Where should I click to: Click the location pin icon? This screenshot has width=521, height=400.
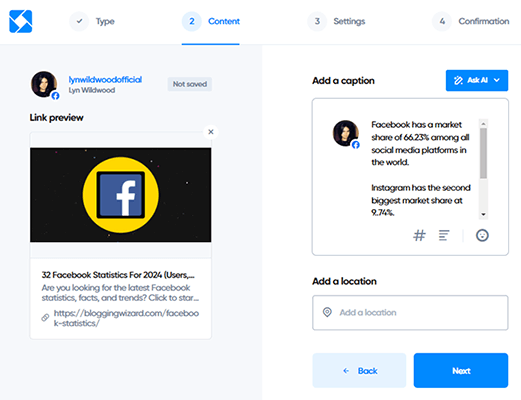(327, 312)
